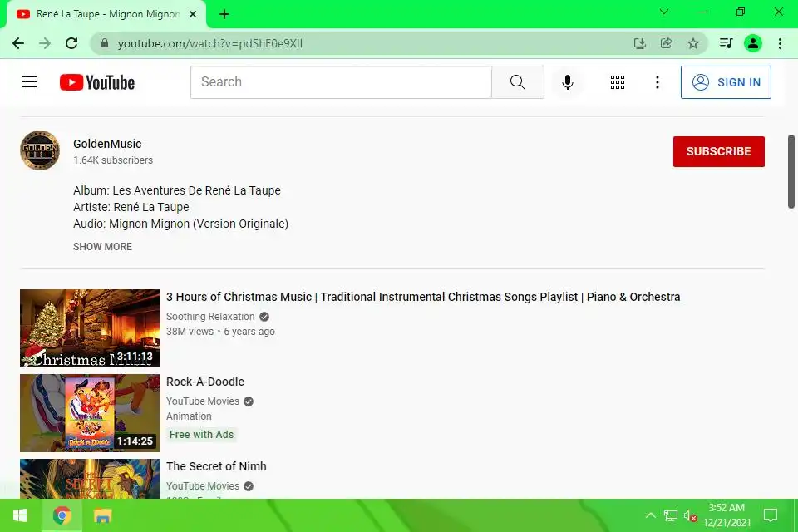View site information lock icon
The height and width of the screenshot is (532, 798).
(105, 43)
